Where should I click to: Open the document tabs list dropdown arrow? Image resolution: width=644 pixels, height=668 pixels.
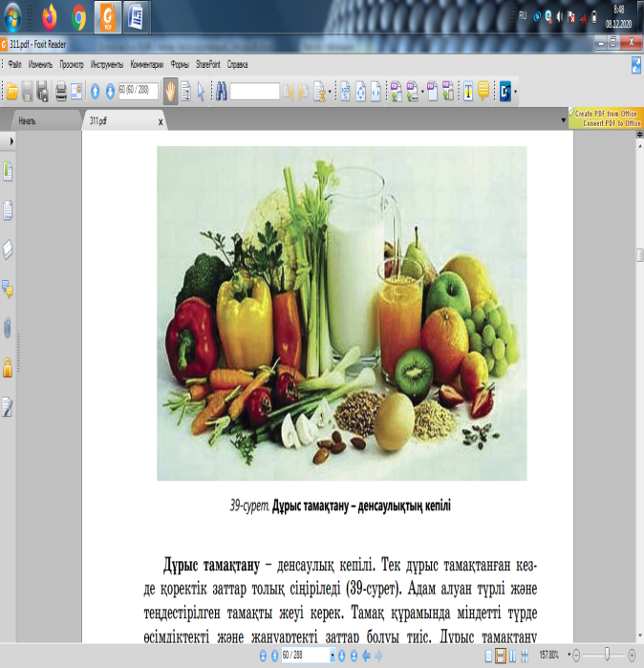coord(563,120)
